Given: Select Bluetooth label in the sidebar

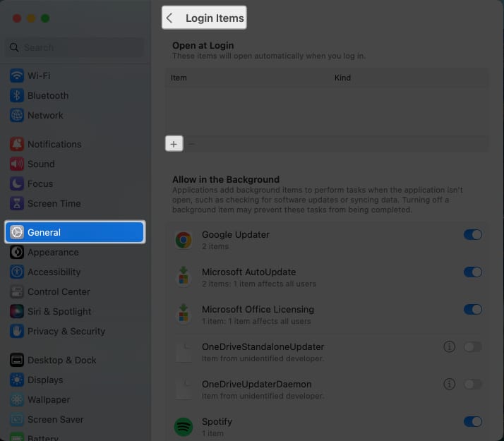Looking at the screenshot, I should [x=48, y=96].
